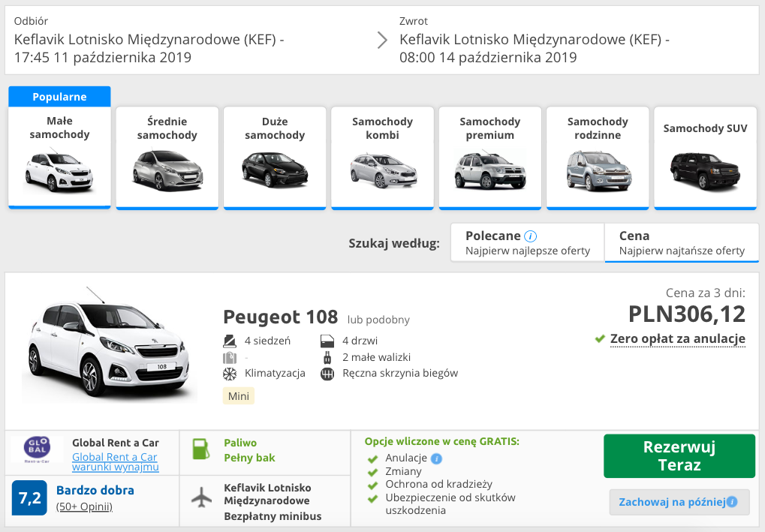Open Global Rent a Car warunki wynajmu link
765x532 pixels.
coord(116,461)
